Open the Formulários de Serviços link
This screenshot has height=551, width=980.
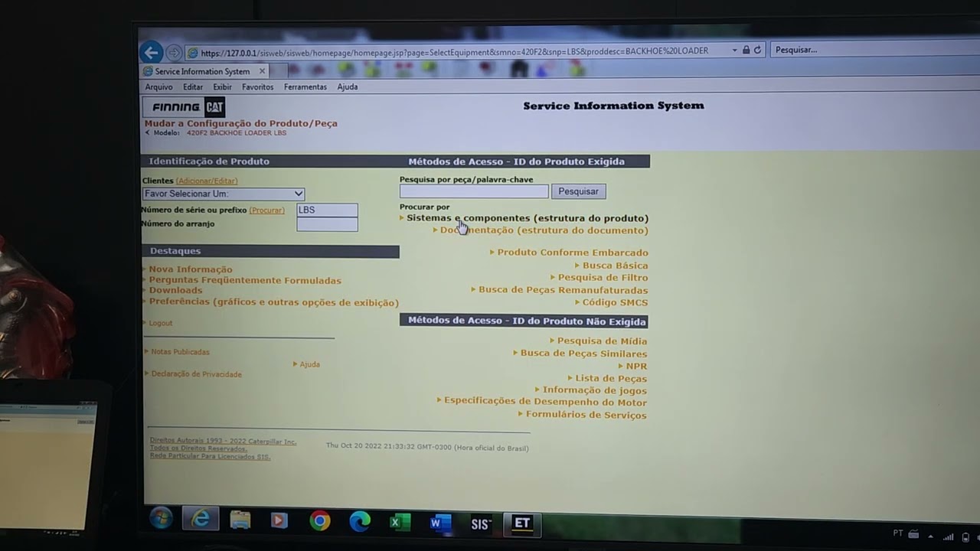(586, 415)
